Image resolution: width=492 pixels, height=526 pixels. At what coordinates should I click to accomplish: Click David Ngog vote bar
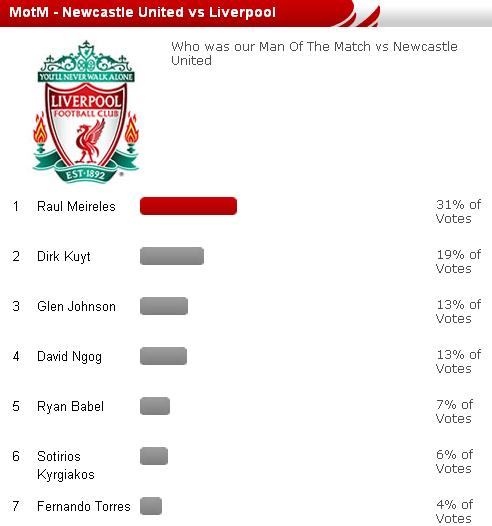pos(163,356)
